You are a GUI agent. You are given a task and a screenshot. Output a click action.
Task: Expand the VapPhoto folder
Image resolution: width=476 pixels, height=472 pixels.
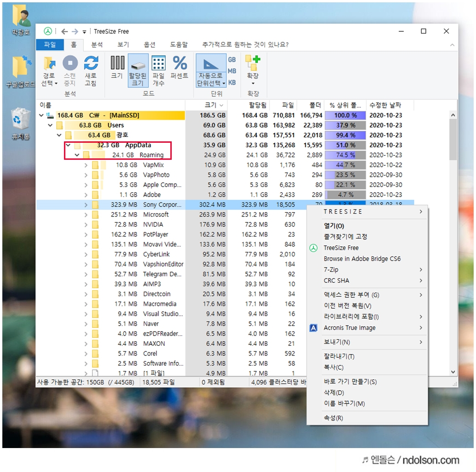click(x=86, y=175)
